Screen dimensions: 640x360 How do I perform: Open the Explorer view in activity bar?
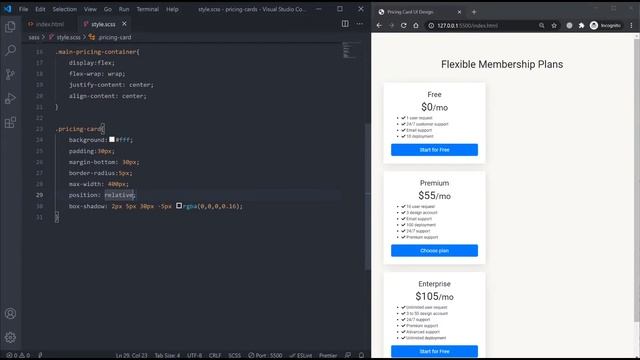[x=10, y=27]
